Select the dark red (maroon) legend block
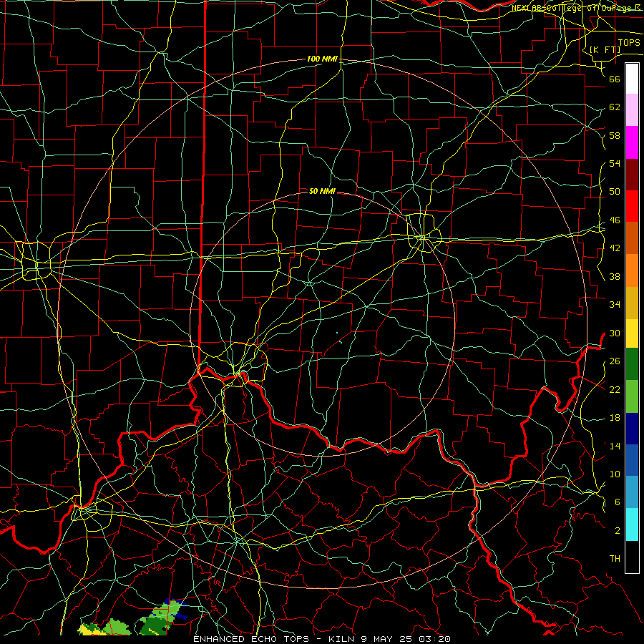Viewport: 644px width, 644px height. [632, 175]
